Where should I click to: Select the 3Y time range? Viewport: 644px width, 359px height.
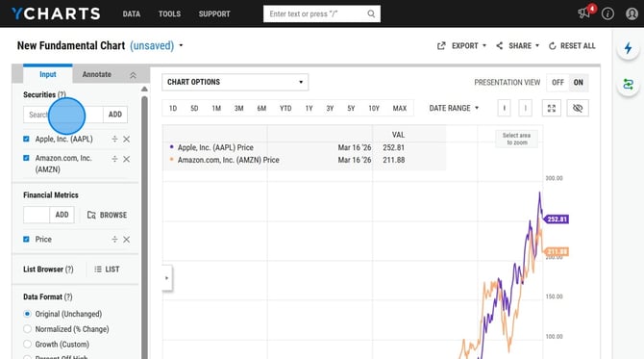click(330, 108)
